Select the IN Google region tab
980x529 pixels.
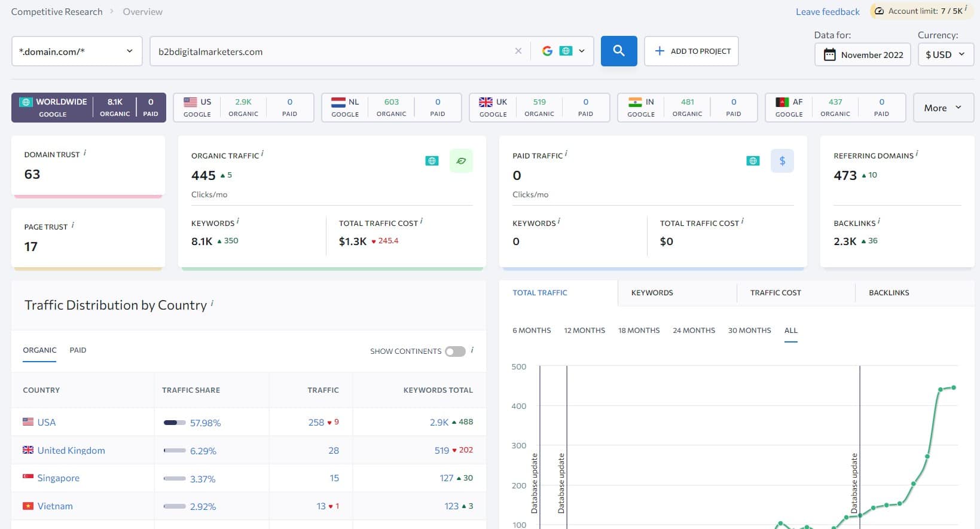[687, 108]
